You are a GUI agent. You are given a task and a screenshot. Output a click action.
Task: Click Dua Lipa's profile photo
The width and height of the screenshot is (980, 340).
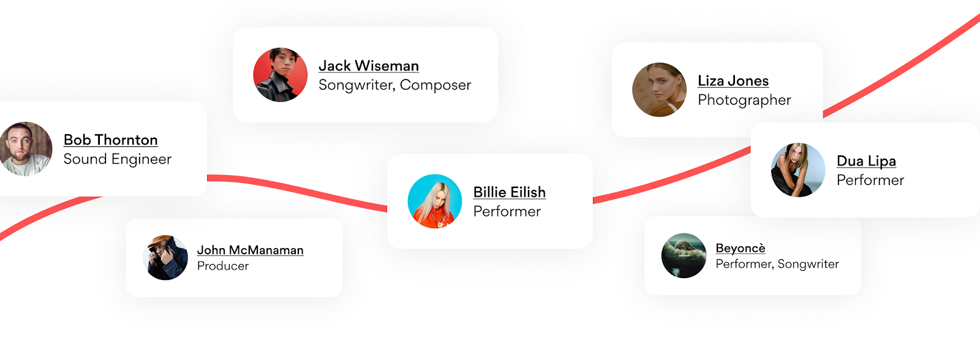tap(798, 170)
